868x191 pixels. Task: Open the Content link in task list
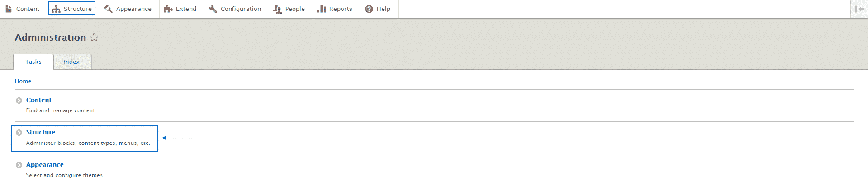coord(39,100)
